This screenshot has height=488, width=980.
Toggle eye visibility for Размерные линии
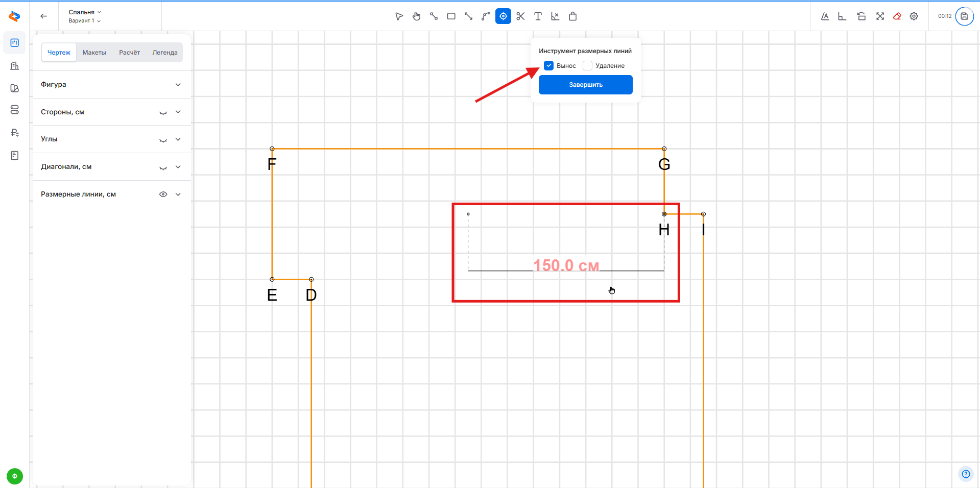pos(163,194)
